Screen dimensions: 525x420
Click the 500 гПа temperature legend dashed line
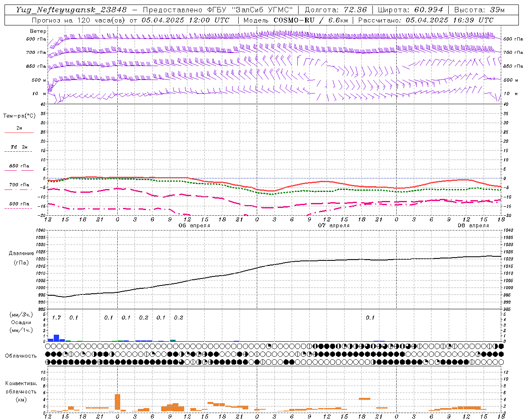click(18, 209)
